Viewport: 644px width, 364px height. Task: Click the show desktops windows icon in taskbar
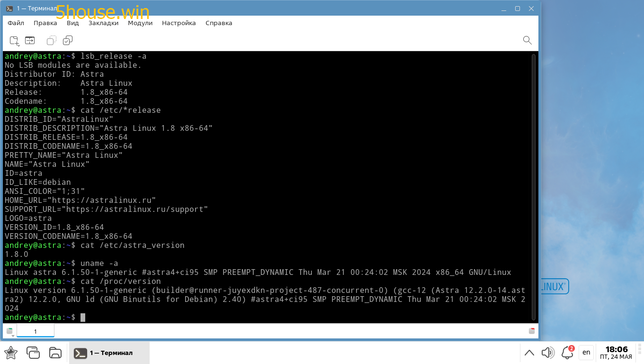pyautogui.click(x=33, y=353)
